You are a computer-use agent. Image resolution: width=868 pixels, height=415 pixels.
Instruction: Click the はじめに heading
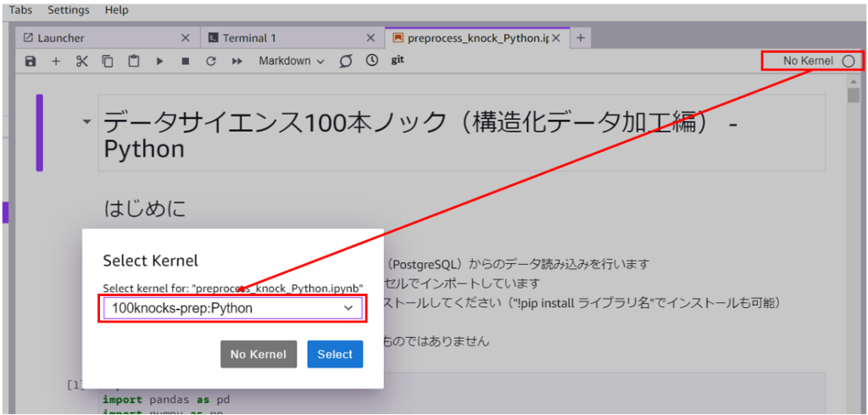(x=145, y=208)
